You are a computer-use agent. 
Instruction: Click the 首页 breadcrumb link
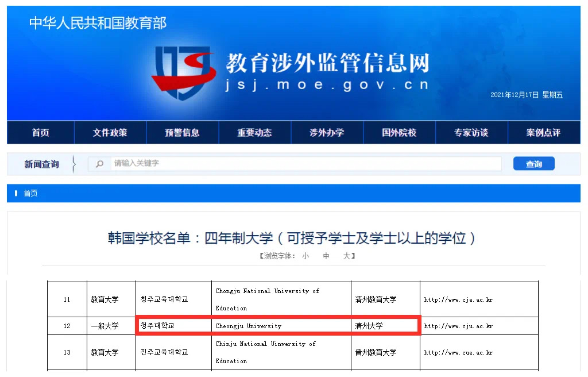(30, 194)
